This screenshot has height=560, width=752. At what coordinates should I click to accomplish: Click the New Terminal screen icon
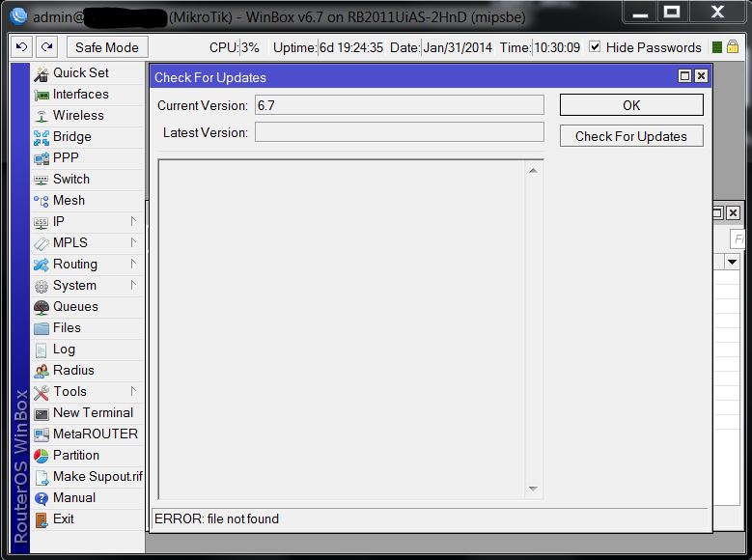coord(42,413)
